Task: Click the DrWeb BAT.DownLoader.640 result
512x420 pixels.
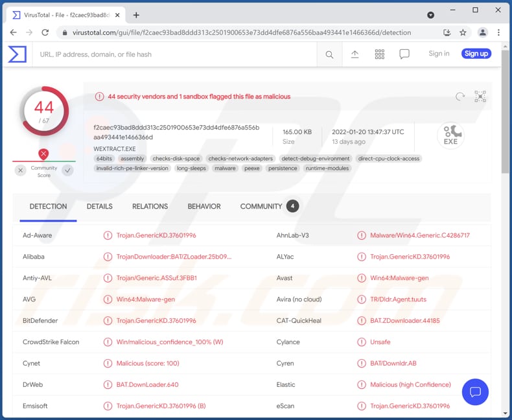Action: (147, 385)
